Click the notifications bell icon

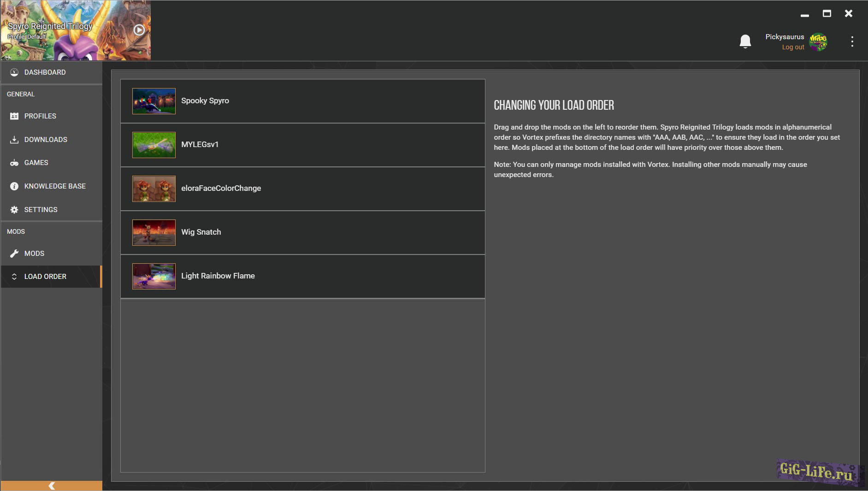(745, 41)
